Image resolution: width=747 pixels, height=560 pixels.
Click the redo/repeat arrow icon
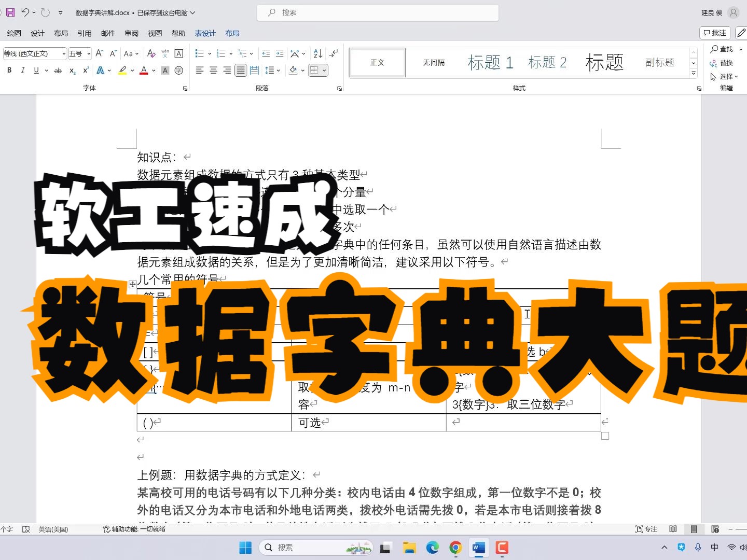(x=45, y=12)
